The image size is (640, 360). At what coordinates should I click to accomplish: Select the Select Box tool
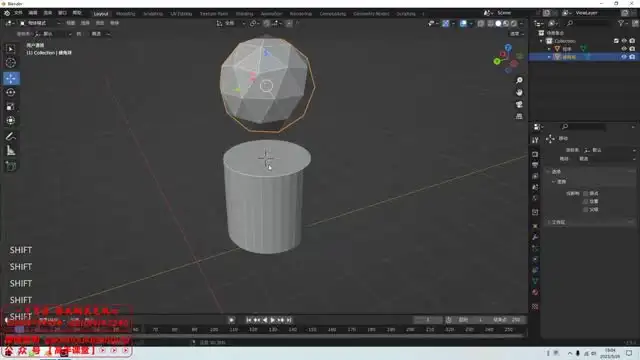[x=11, y=49]
